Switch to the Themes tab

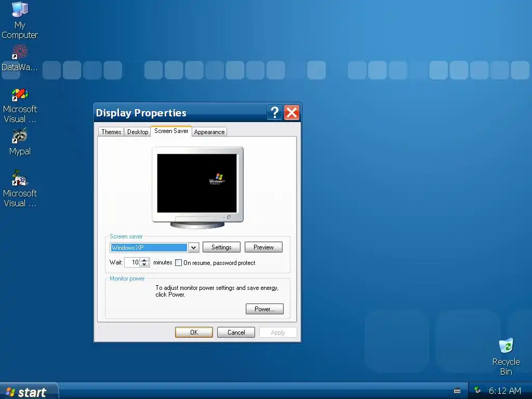click(111, 131)
